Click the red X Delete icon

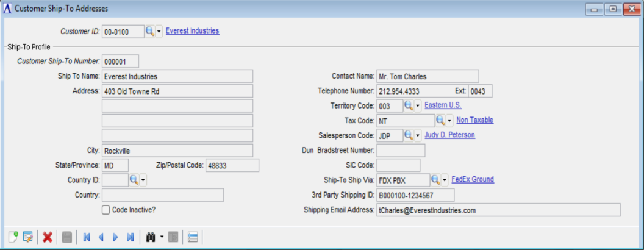point(47,237)
